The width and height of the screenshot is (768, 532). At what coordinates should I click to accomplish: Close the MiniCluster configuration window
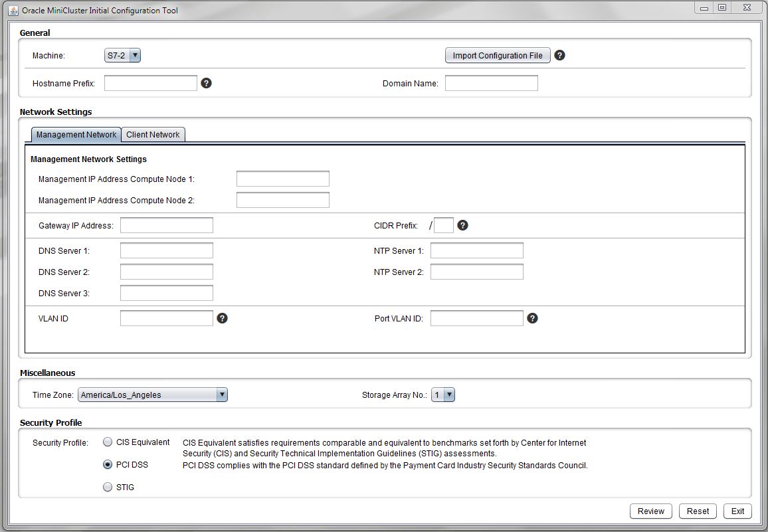747,7
